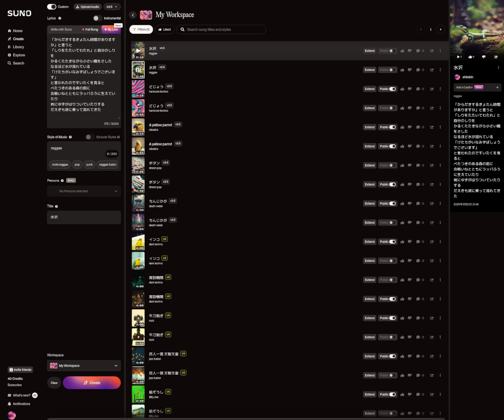Click the share icon in the song detail panel
Image resolution: width=504 pixels, height=420 pixels.
496,57
